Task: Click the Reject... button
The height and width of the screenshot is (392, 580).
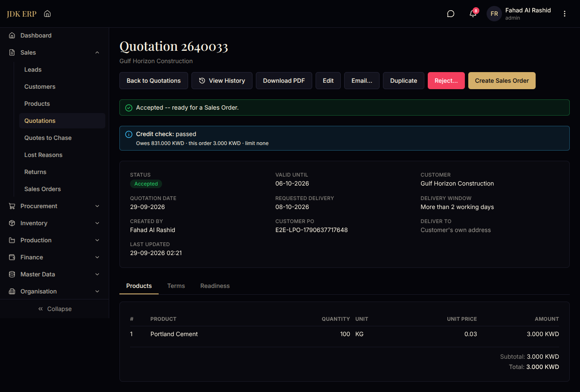Action: [x=446, y=81]
